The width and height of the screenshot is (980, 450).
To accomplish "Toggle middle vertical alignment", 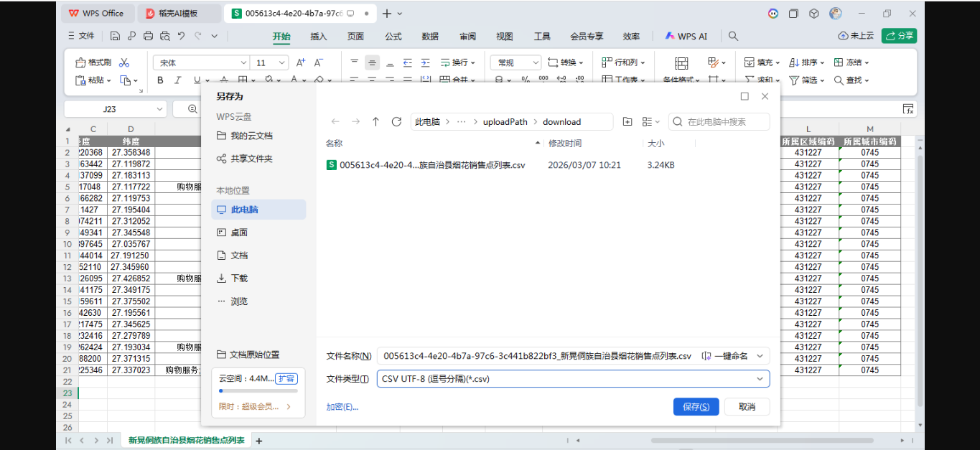I will [x=372, y=62].
